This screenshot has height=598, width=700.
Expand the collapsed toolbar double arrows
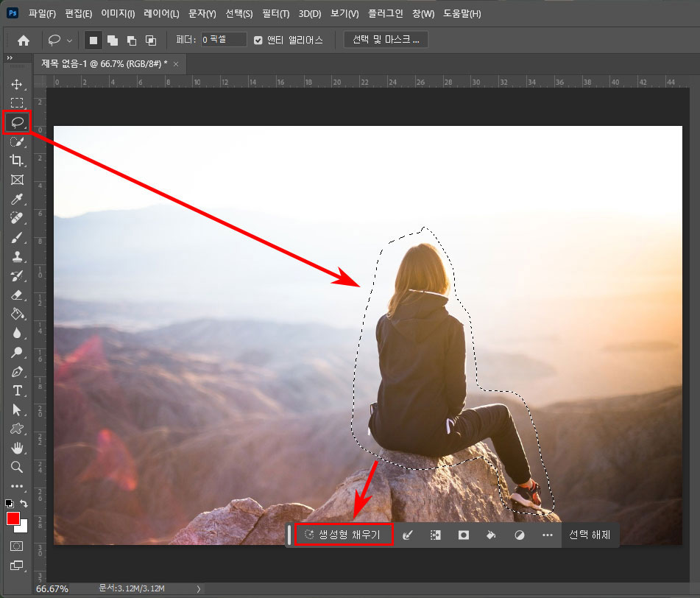[10, 58]
